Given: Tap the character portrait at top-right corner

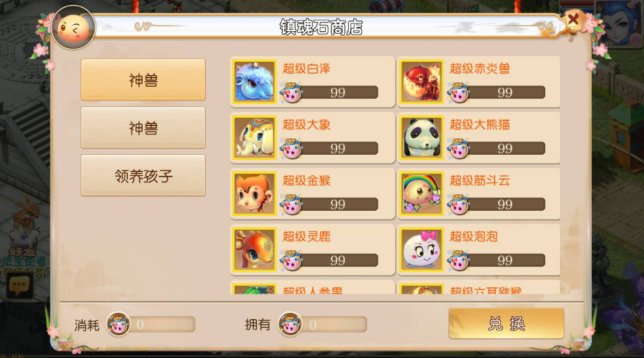Looking at the screenshot, I should (619, 22).
